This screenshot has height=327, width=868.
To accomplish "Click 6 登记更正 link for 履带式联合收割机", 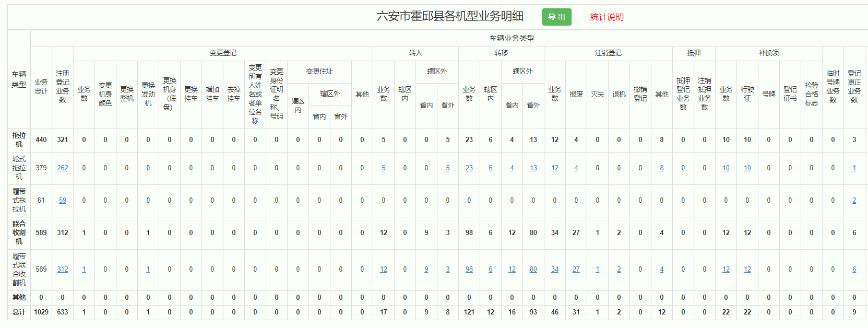I will (854, 270).
